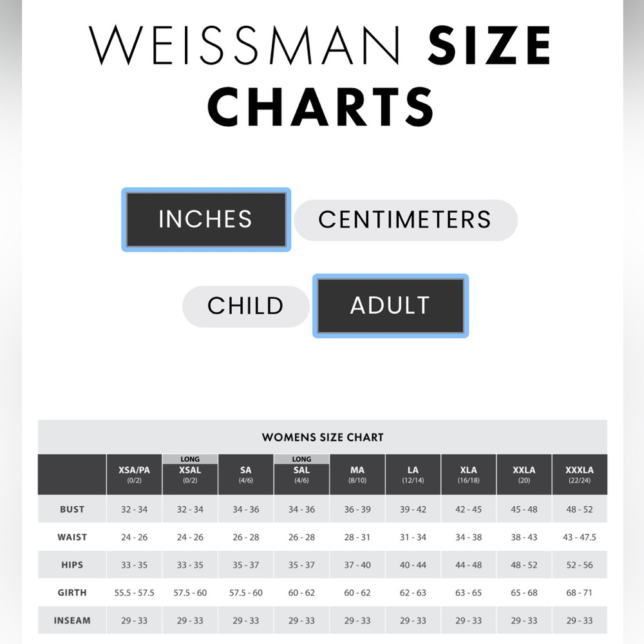
Task: Switch units to Centimeters
Action: 405,220
